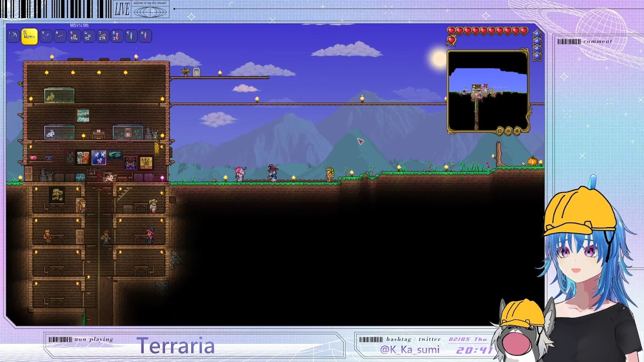Click the pink piggy bank
The height and width of the screenshot is (362, 644).
click(x=33, y=158)
